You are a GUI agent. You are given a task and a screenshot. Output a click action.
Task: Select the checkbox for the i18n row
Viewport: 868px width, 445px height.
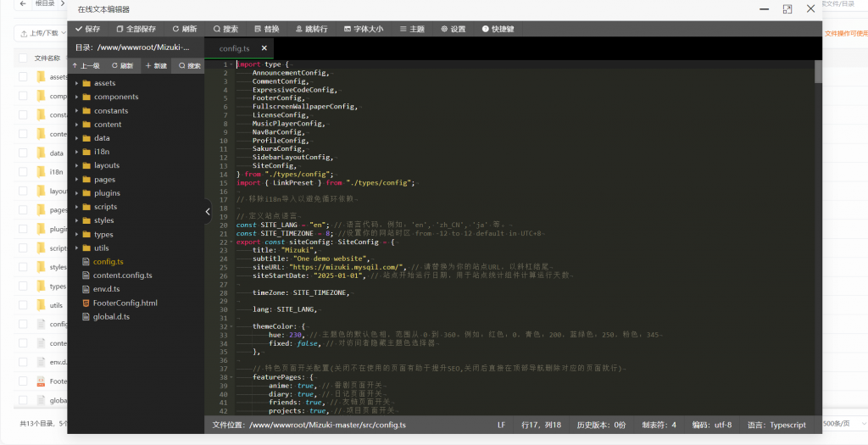23,172
